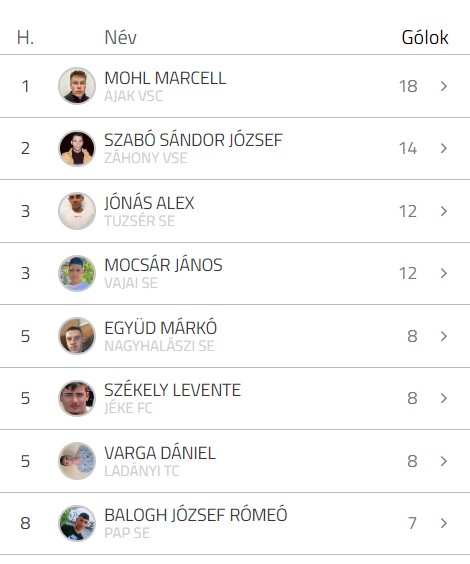
Task: Select the AJAK VSC team name
Action: pyautogui.click(x=134, y=96)
